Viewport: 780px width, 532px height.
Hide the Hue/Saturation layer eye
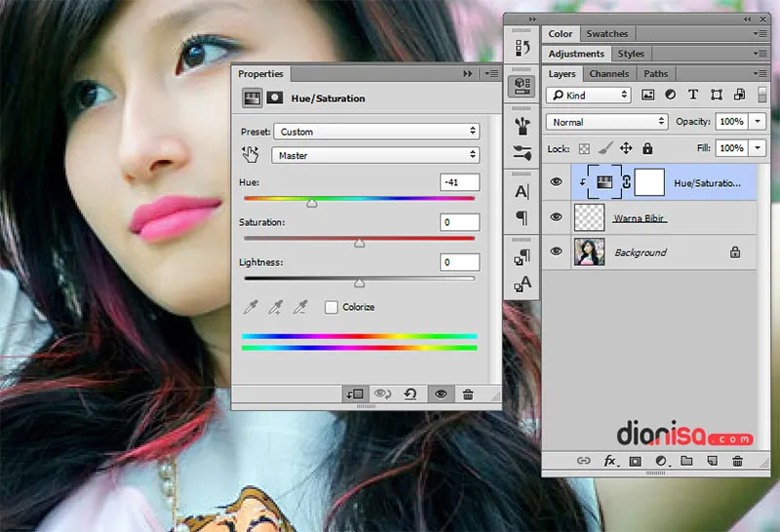(x=556, y=182)
